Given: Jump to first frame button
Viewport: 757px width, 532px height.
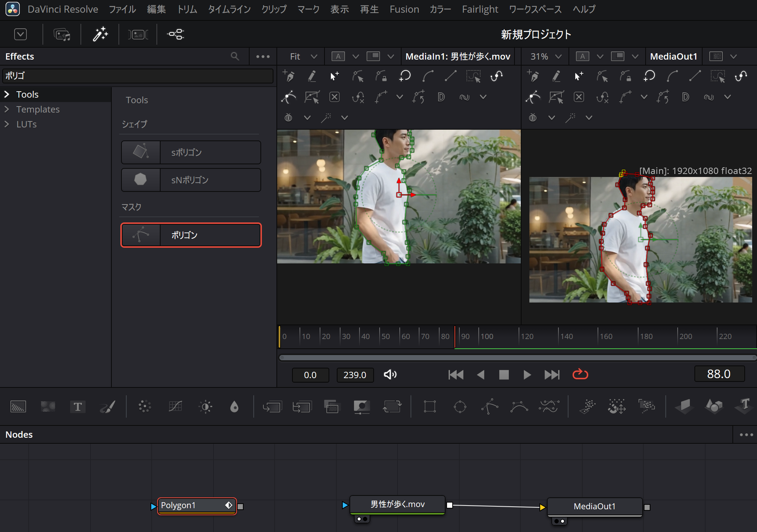Looking at the screenshot, I should 456,374.
